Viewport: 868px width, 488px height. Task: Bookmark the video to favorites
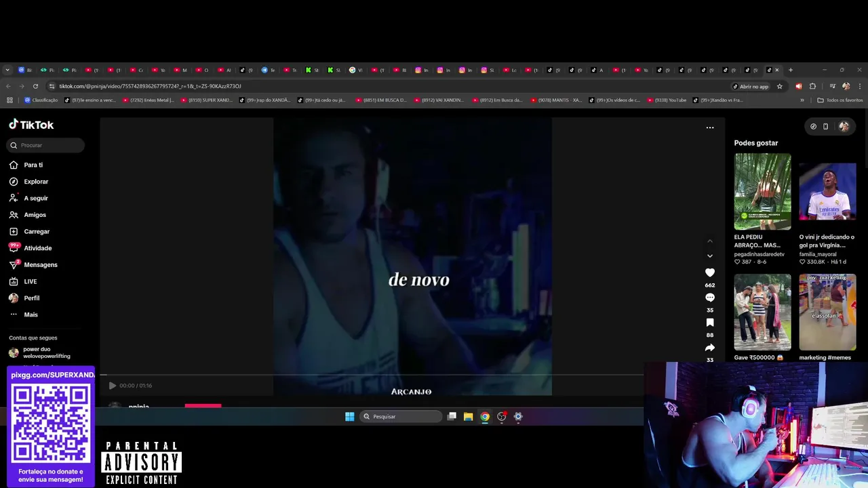[x=710, y=323]
